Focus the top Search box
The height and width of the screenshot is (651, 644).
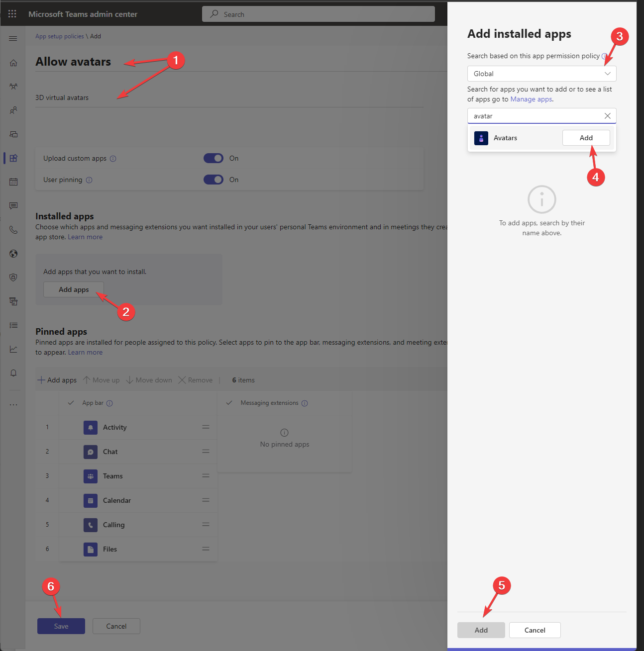pos(319,14)
